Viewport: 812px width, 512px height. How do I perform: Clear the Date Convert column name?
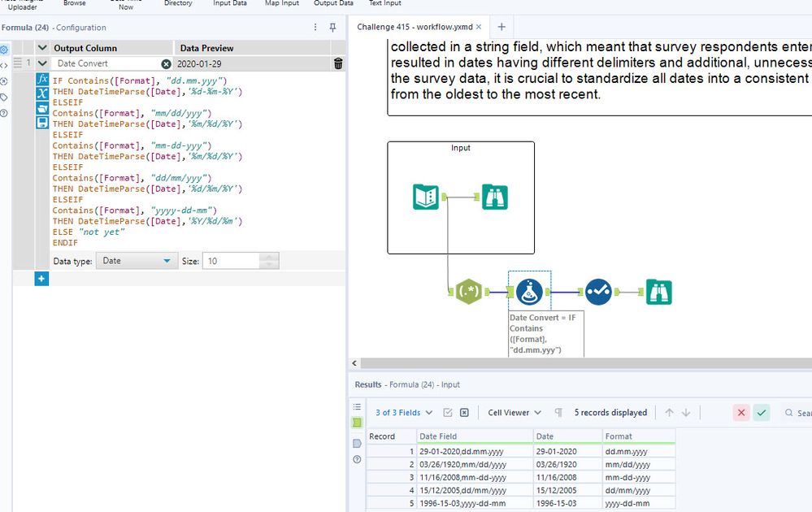[166, 63]
